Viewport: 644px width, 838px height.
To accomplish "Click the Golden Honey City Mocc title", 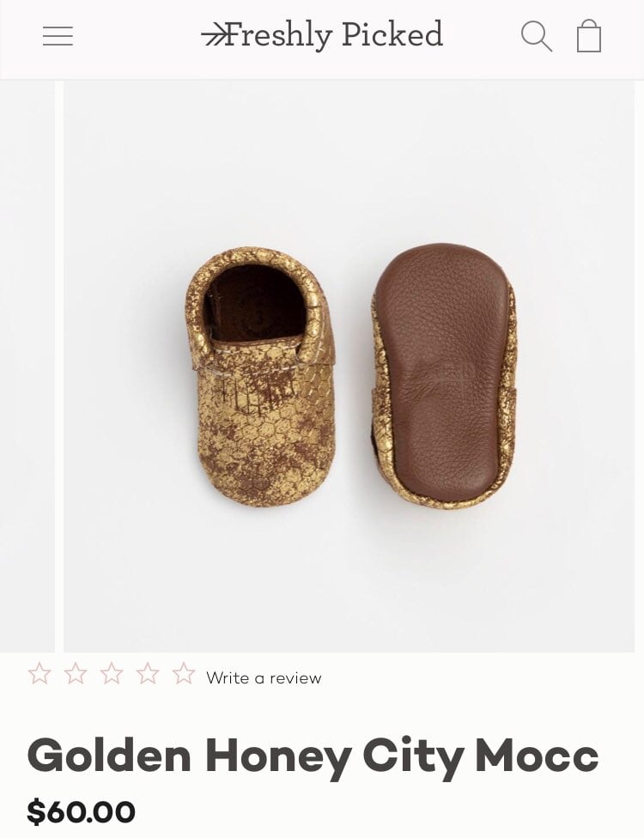I will coord(313,756).
